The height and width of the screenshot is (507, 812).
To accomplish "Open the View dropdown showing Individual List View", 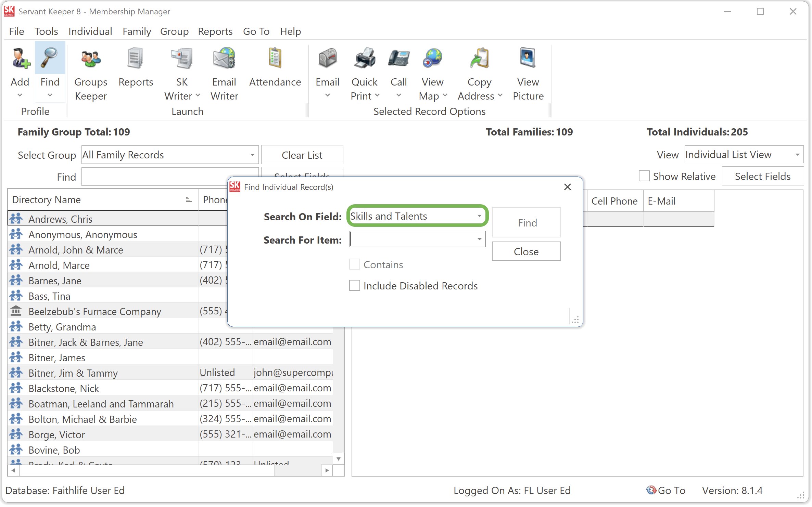I will tap(744, 154).
